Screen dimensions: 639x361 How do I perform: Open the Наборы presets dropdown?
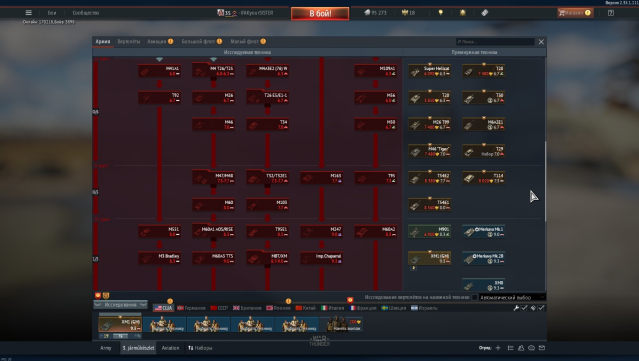[x=200, y=348]
